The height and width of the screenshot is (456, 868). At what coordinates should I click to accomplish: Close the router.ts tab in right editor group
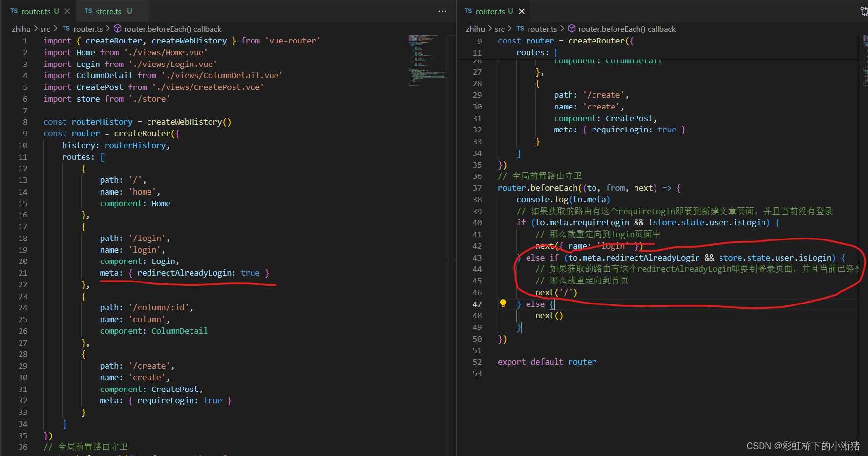coord(522,11)
